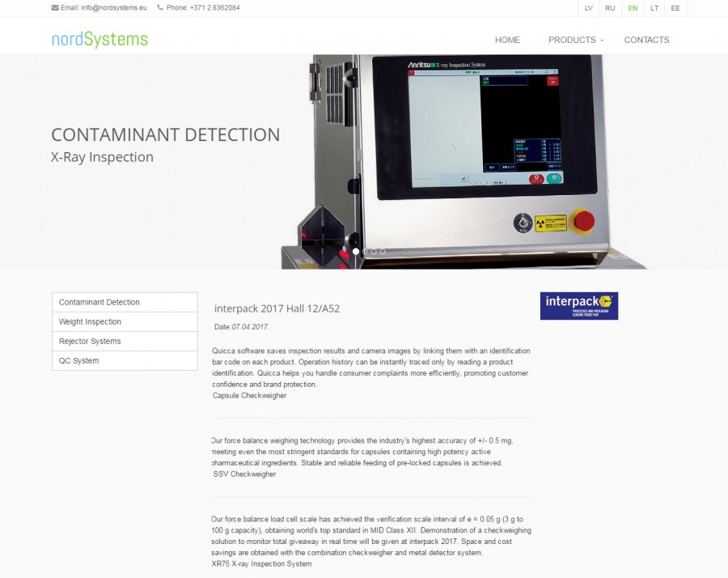Switch language to RU
Image resolution: width=728 pixels, height=578 pixels.
[610, 8]
